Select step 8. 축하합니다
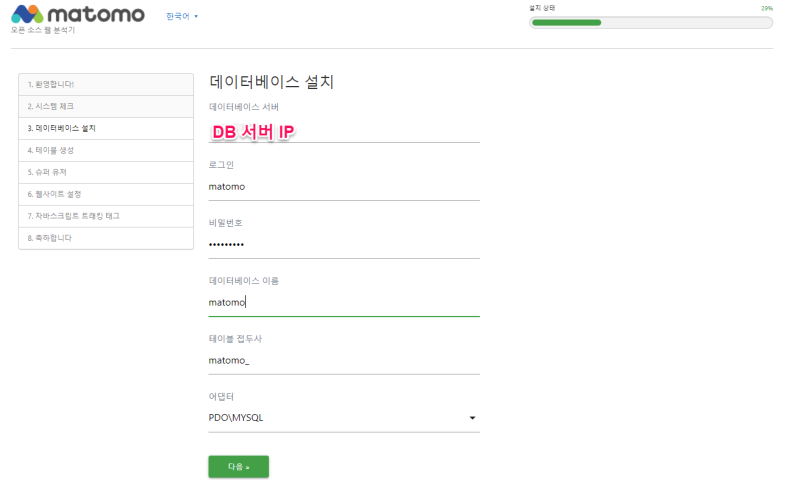This screenshot has width=800, height=480. click(x=106, y=238)
